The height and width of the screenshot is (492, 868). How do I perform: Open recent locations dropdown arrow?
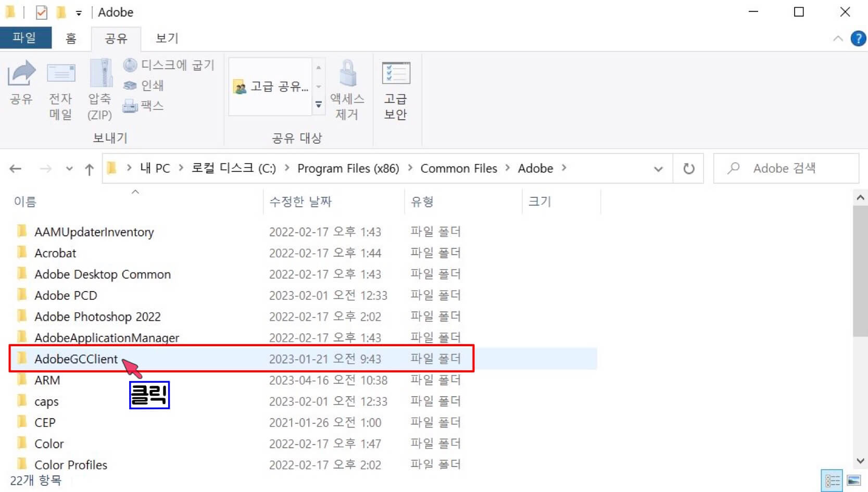pyautogui.click(x=69, y=169)
